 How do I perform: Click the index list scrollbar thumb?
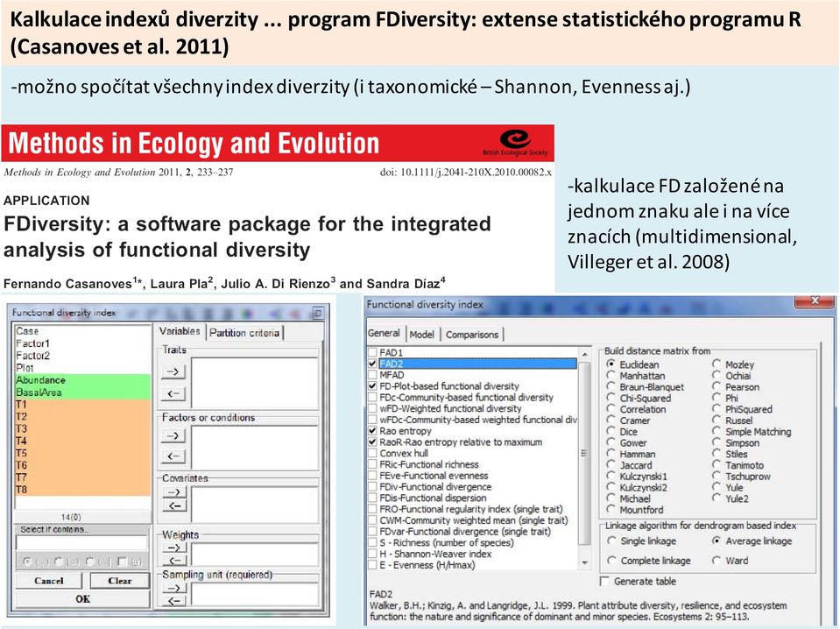click(584, 453)
